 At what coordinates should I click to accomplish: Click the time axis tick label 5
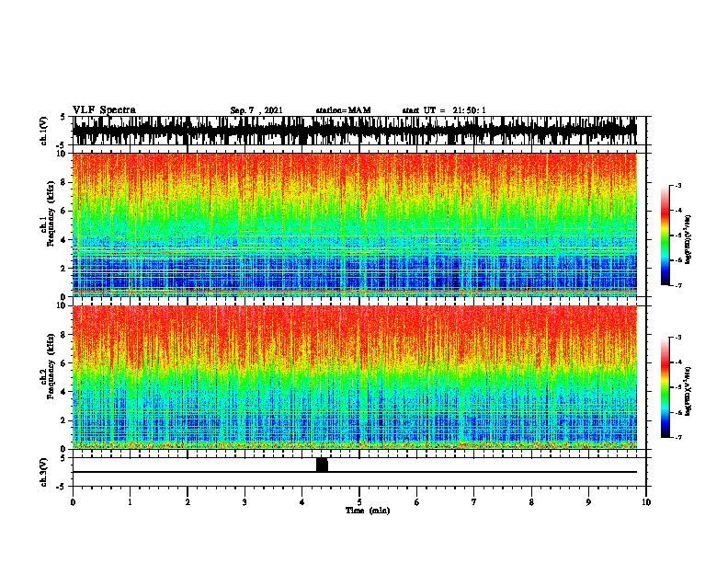(x=359, y=502)
